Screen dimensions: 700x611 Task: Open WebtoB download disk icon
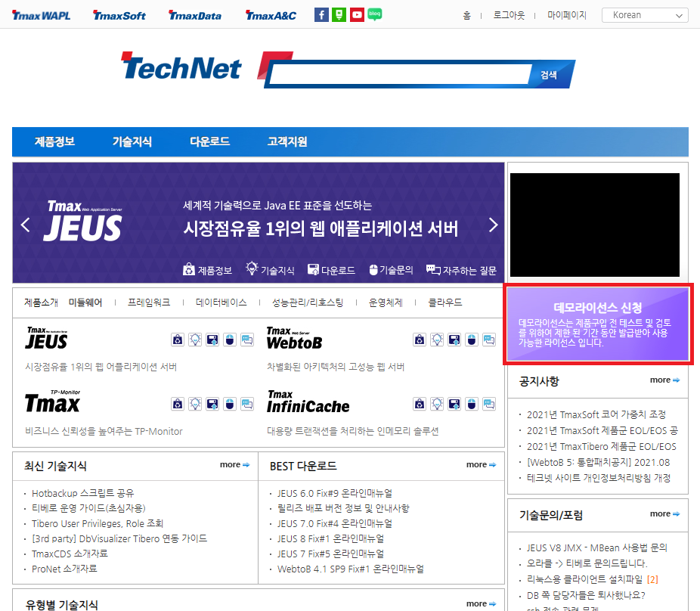454,340
